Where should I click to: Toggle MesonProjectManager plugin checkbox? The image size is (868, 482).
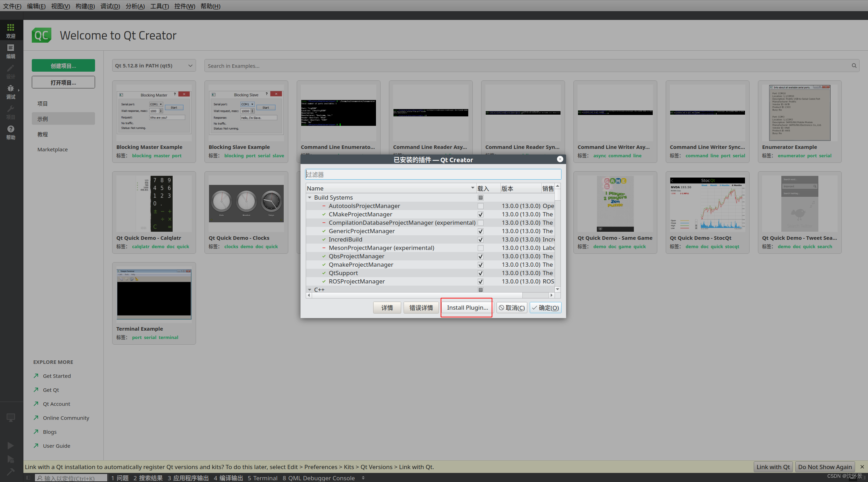click(x=480, y=248)
